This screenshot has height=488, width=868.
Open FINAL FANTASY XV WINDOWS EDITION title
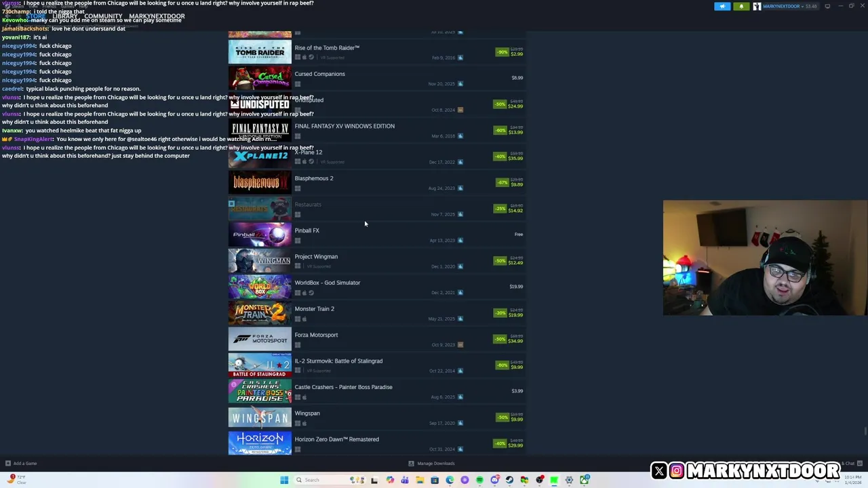click(344, 126)
